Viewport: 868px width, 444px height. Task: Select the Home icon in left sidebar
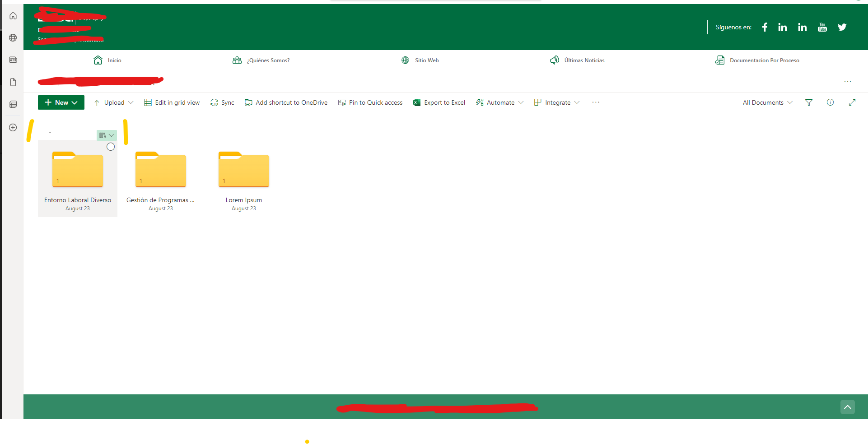13,16
